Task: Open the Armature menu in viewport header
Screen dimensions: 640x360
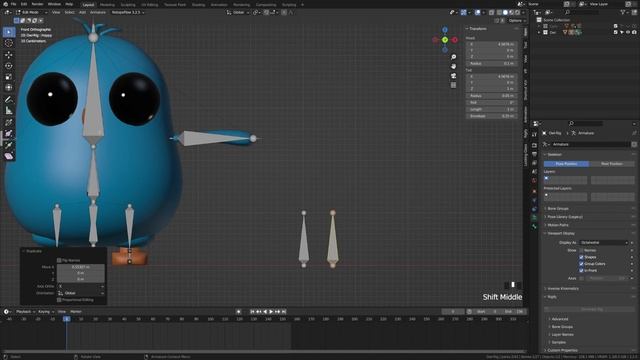Action: (98, 13)
